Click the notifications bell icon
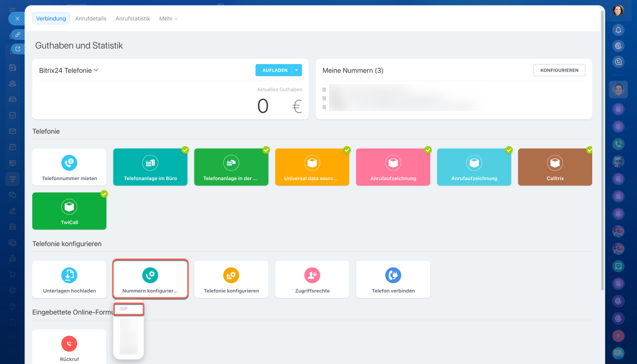637x364 pixels. 618,30
